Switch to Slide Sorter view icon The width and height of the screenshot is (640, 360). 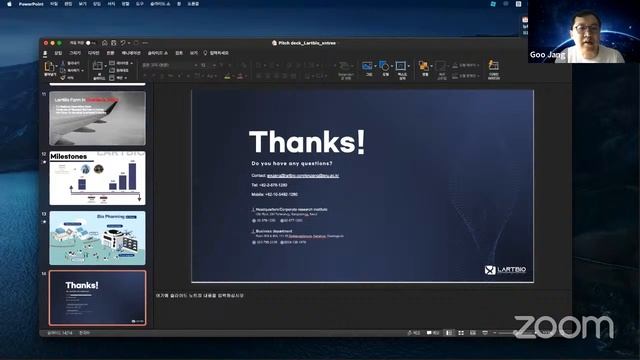click(461, 333)
